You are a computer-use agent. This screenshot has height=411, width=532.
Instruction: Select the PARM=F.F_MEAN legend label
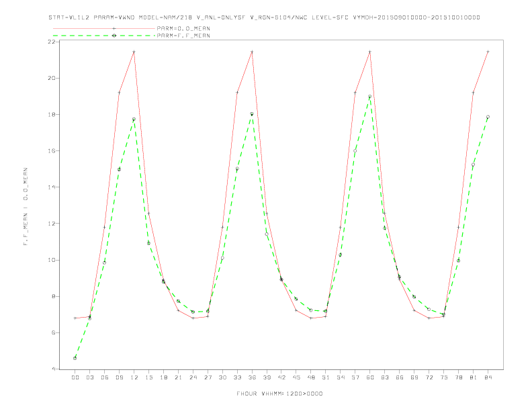pyautogui.click(x=183, y=36)
